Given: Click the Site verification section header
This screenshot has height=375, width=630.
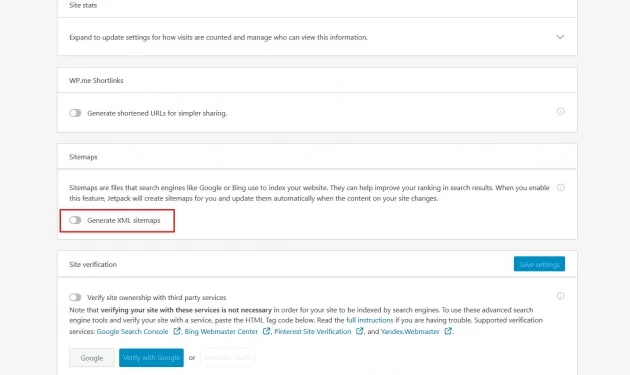Looking at the screenshot, I should 93,264.
